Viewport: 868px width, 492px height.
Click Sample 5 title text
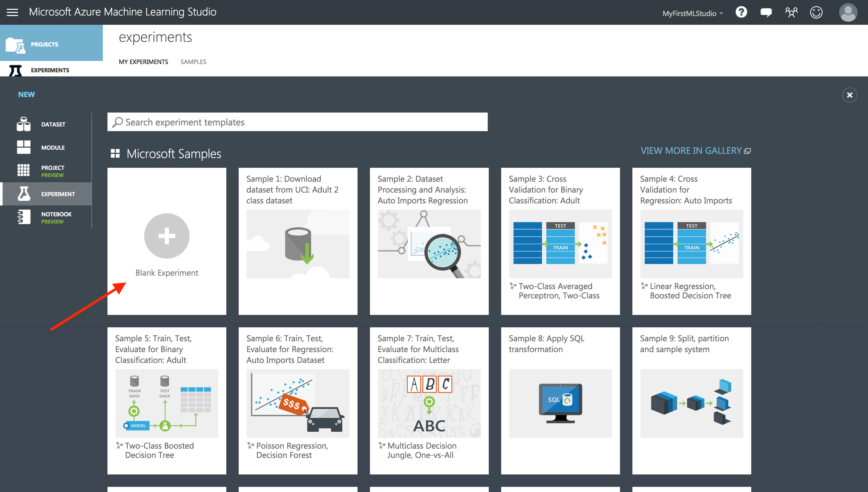tap(153, 349)
